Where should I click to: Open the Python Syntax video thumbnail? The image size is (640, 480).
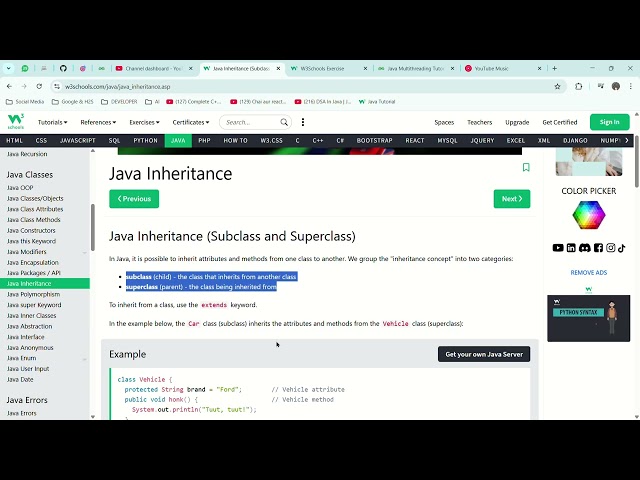[x=589, y=318]
